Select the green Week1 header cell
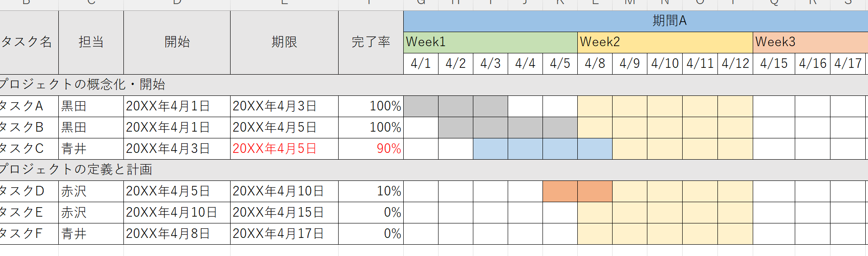 [490, 42]
